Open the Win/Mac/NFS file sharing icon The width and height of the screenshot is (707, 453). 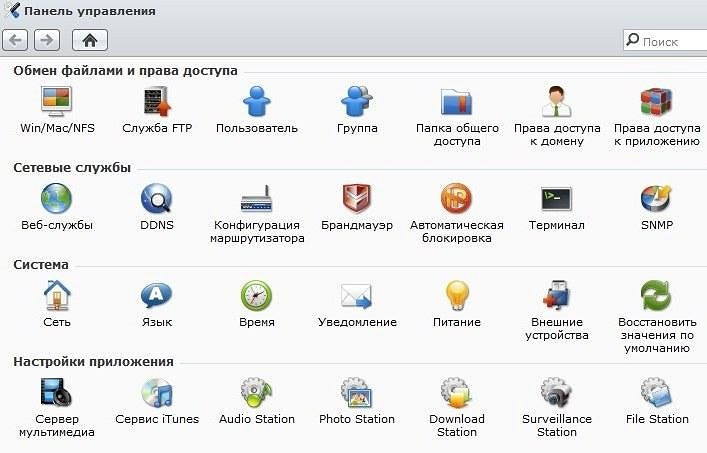click(x=57, y=102)
